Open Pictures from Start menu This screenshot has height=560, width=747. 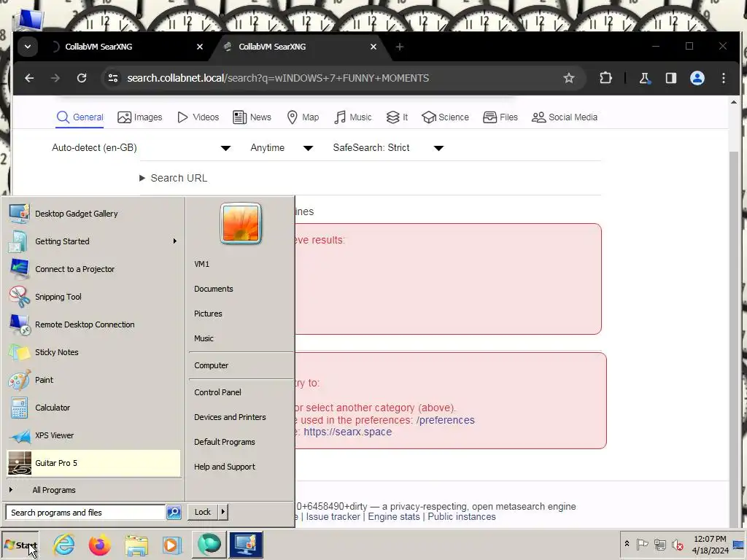tap(208, 314)
